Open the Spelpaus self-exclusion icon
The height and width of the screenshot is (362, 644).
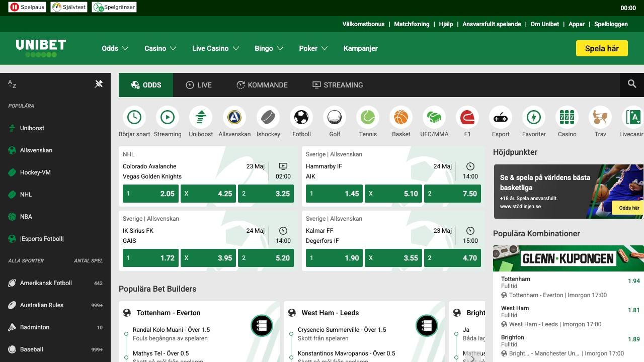(27, 7)
